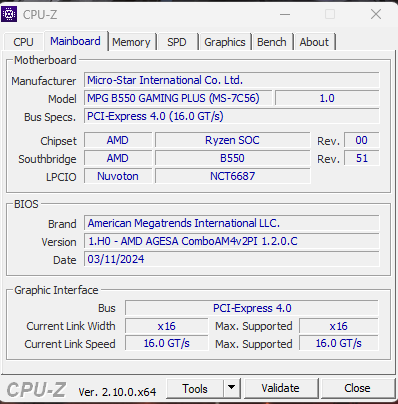Click Southbridge vendor AMD field

pos(118,158)
